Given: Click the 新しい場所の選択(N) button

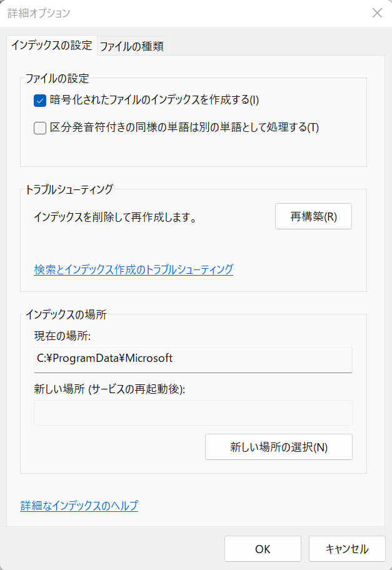Looking at the screenshot, I should 279,447.
